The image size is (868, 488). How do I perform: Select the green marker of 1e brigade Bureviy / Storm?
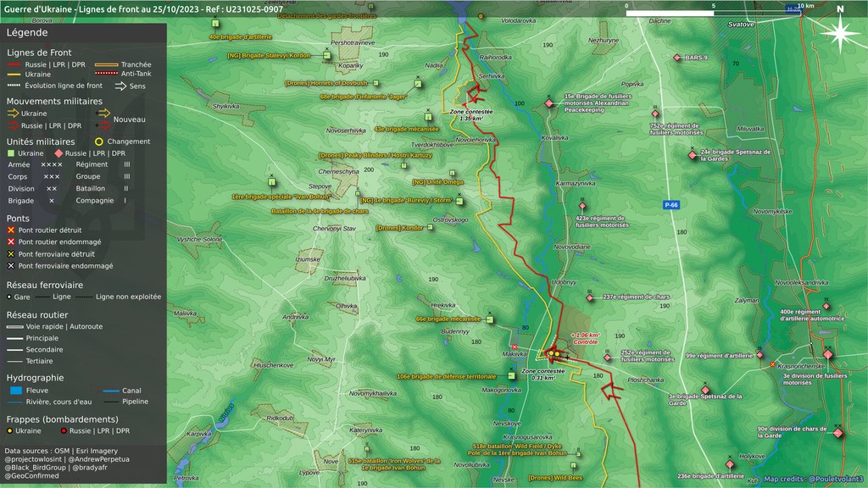coord(459,201)
